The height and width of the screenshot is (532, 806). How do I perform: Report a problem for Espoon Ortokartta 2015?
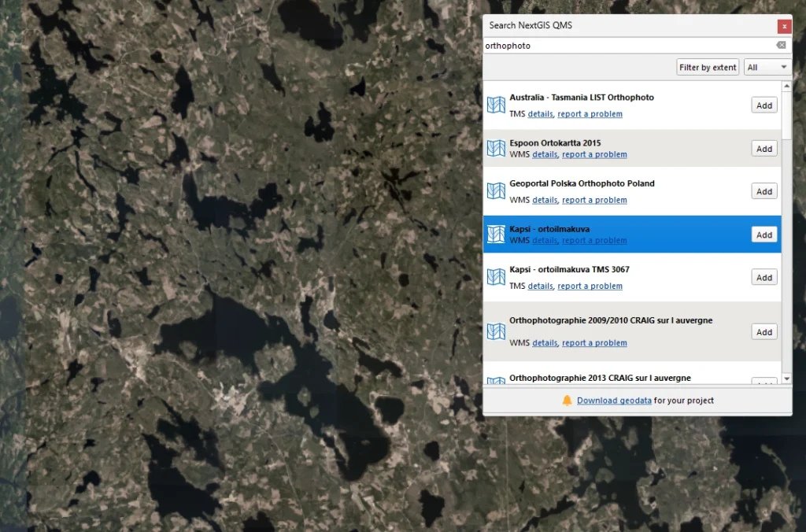594,154
